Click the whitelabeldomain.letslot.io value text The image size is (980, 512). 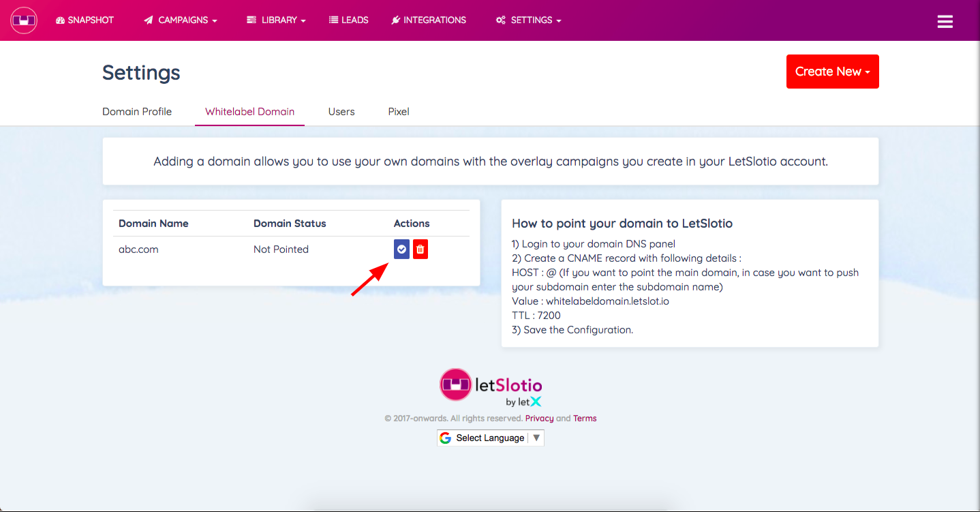point(607,301)
